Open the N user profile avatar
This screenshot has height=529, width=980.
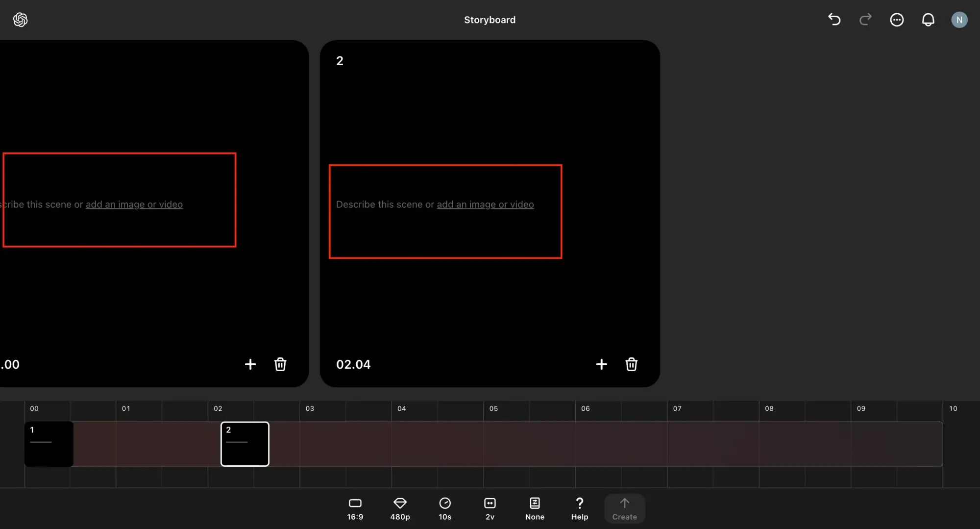point(959,20)
